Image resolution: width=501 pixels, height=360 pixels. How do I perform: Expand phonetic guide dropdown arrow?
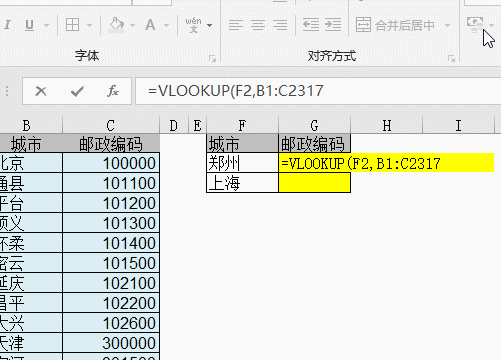pos(210,25)
